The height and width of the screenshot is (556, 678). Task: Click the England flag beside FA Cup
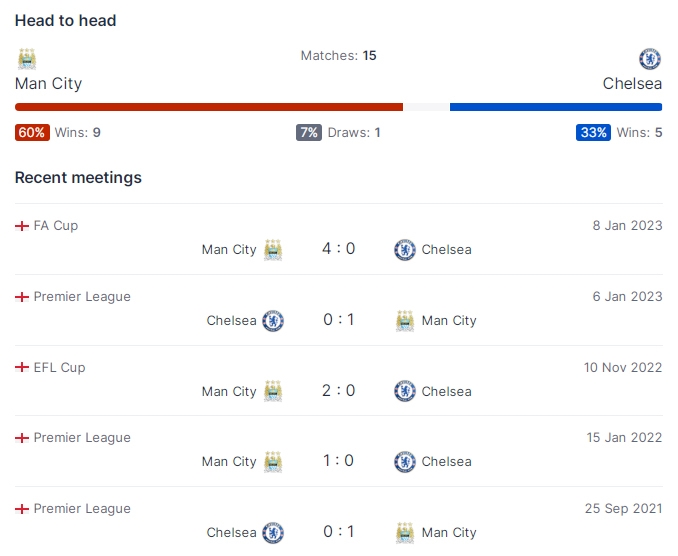pyautogui.click(x=22, y=226)
